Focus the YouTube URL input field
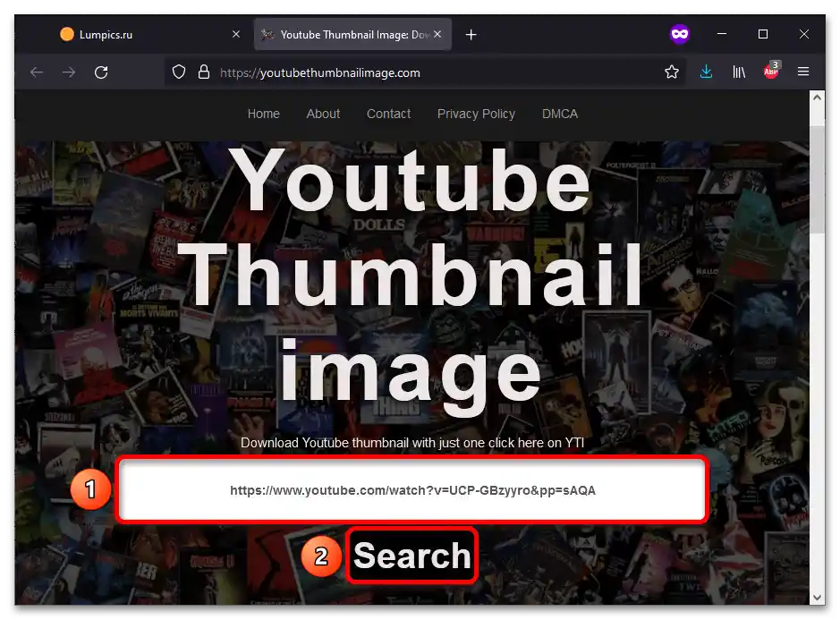Image resolution: width=840 pixels, height=620 pixels. coord(412,489)
